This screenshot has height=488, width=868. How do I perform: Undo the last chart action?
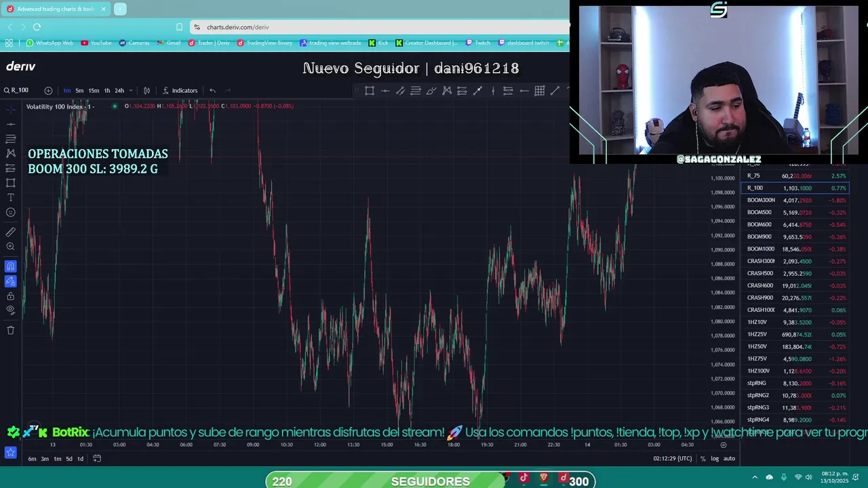point(212,91)
